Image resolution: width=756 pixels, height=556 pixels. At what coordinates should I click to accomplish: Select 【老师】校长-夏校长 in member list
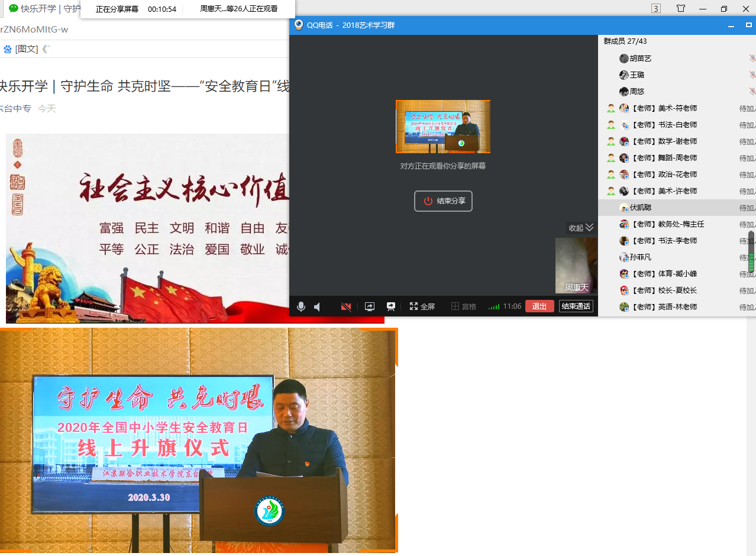677,290
